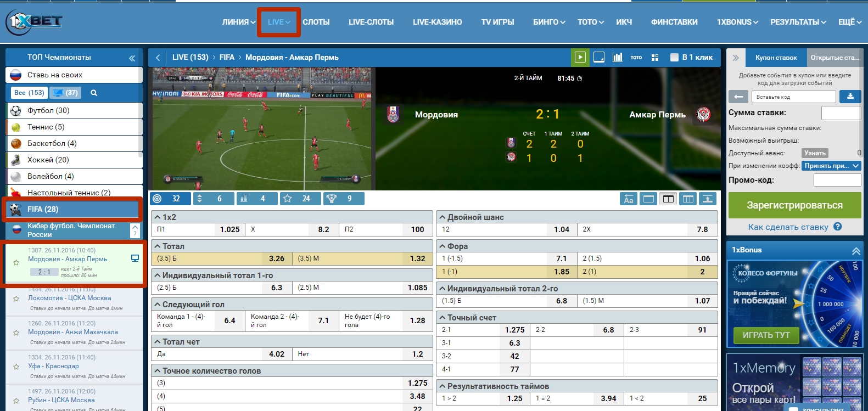Open the LIVE dropdown menu
868x411 pixels.
pos(279,22)
